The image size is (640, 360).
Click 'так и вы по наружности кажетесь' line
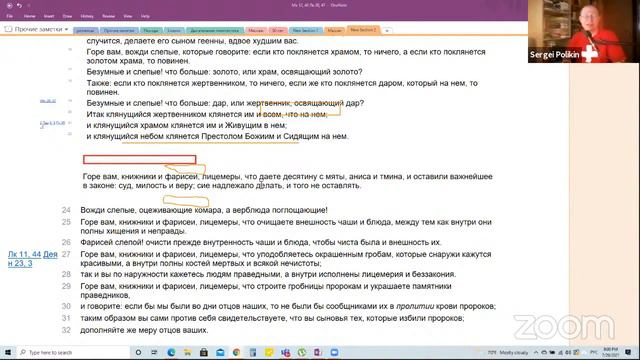(268, 274)
